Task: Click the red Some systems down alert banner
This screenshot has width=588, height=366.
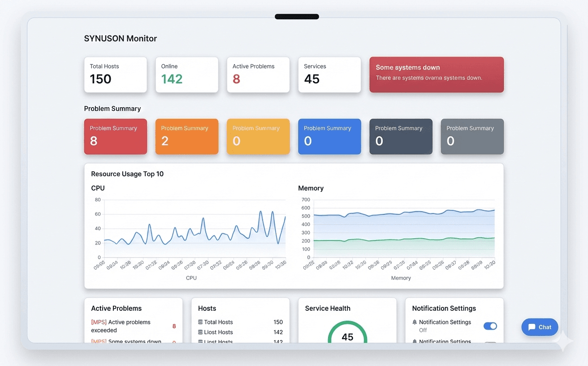Action: coord(436,74)
